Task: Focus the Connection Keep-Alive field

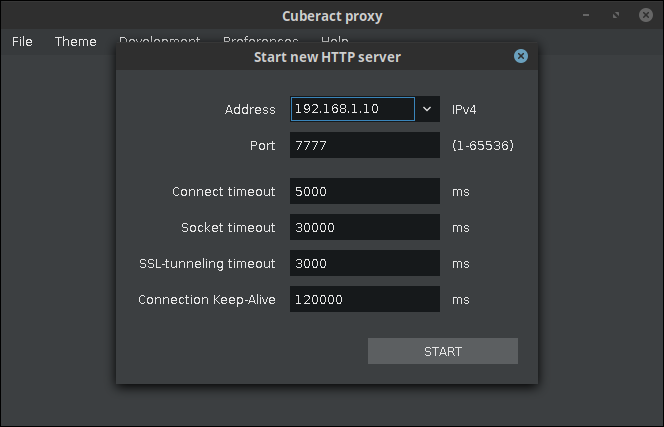Action: point(365,299)
